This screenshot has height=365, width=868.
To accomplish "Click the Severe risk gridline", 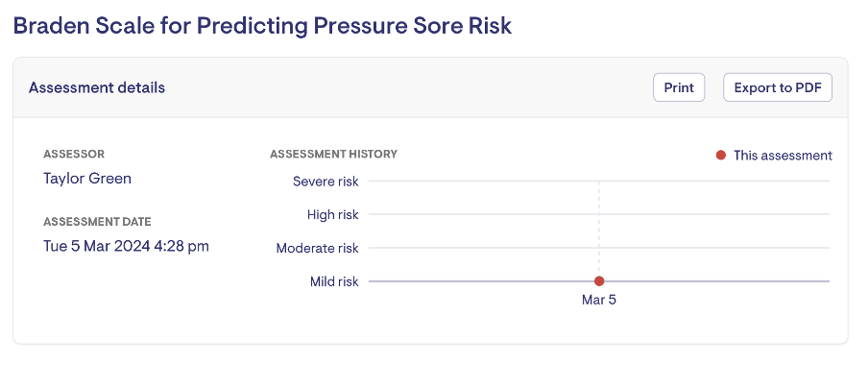I will (x=599, y=182).
